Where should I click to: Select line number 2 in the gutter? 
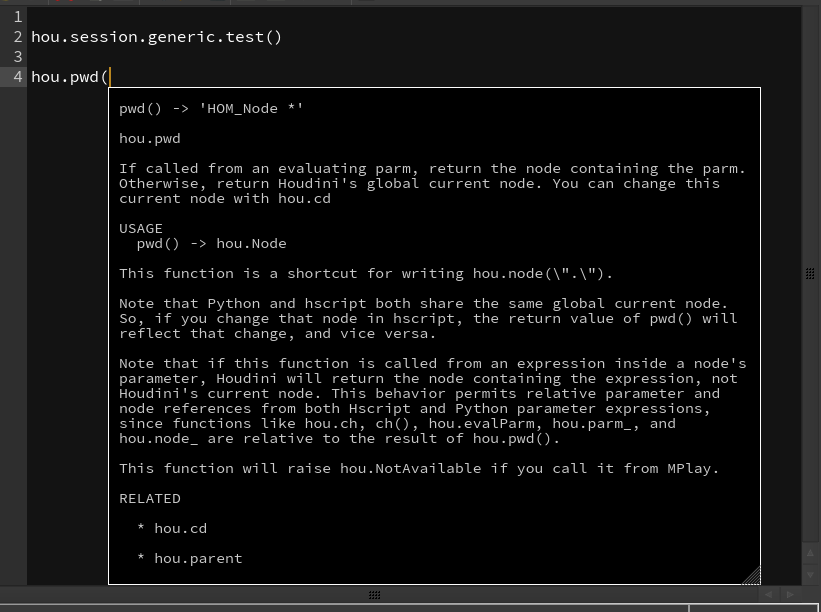(18, 37)
